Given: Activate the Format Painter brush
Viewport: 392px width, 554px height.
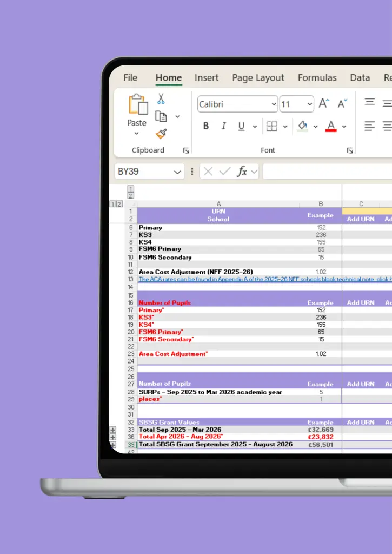Looking at the screenshot, I should [161, 134].
